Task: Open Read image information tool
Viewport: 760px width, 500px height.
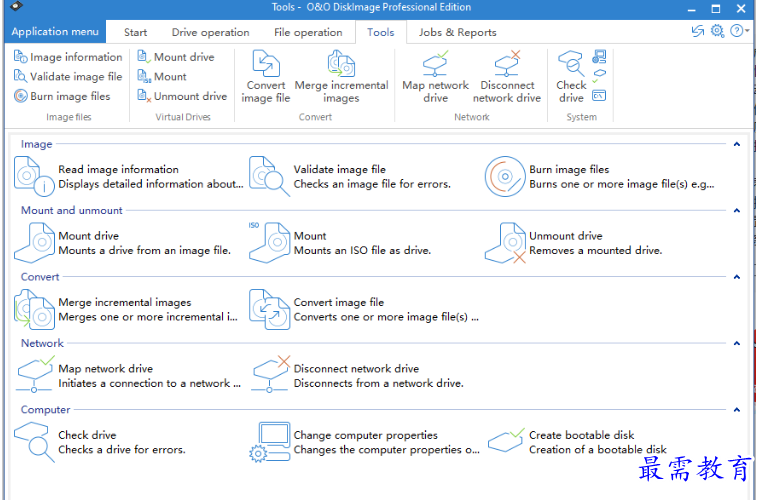Action: (129, 176)
